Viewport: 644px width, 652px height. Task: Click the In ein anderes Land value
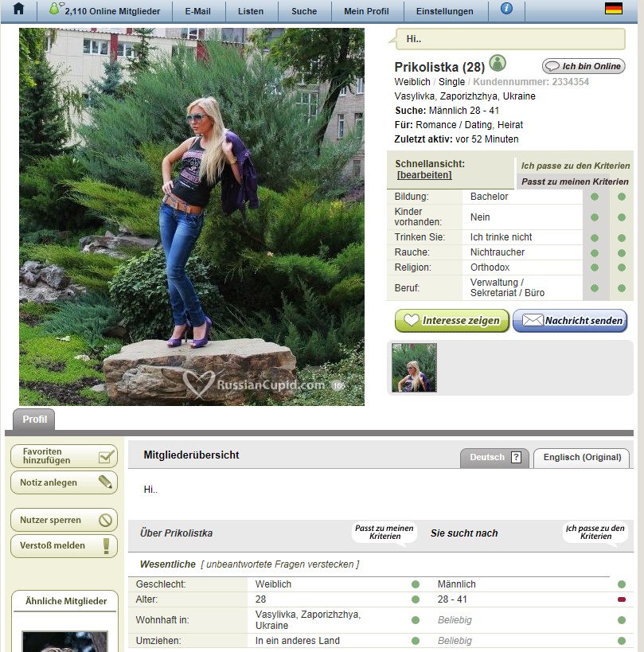click(x=297, y=641)
